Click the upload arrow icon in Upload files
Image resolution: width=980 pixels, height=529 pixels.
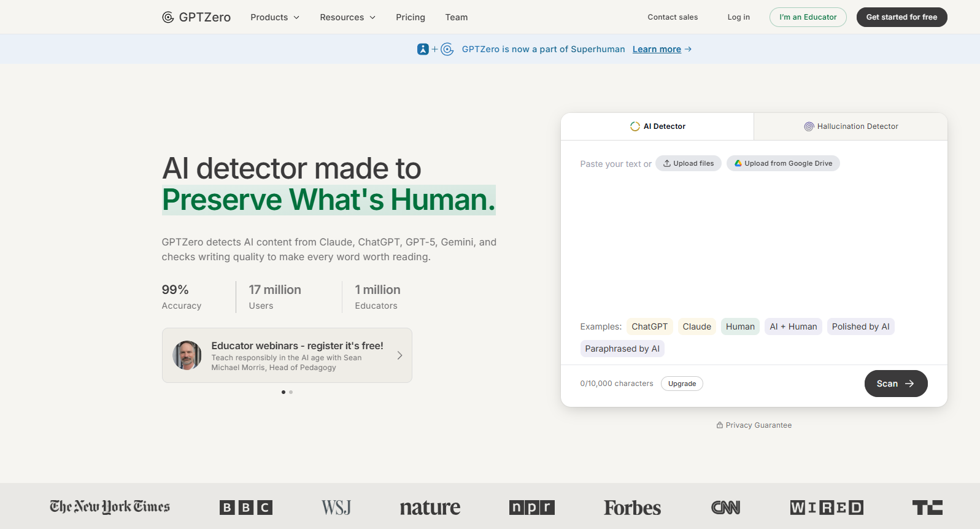(x=667, y=163)
